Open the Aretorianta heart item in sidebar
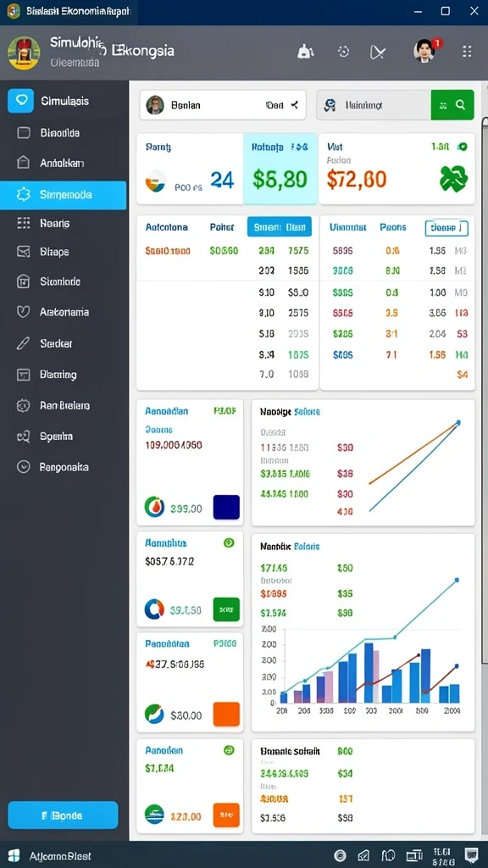Viewport: 488px width, 868px height. click(63, 312)
